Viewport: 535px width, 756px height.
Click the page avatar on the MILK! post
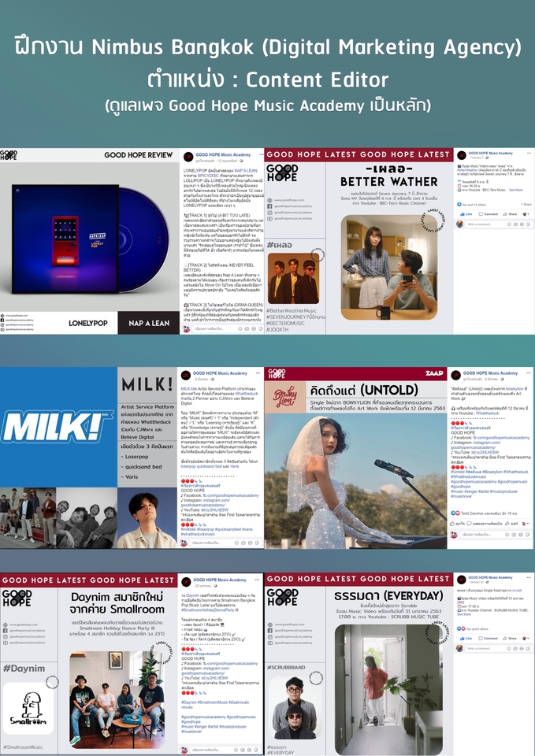pos(186,375)
